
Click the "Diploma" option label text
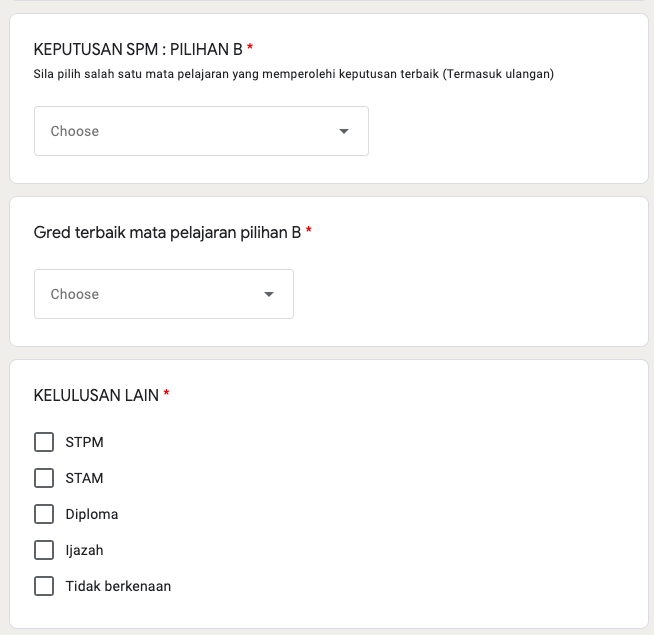(91, 514)
